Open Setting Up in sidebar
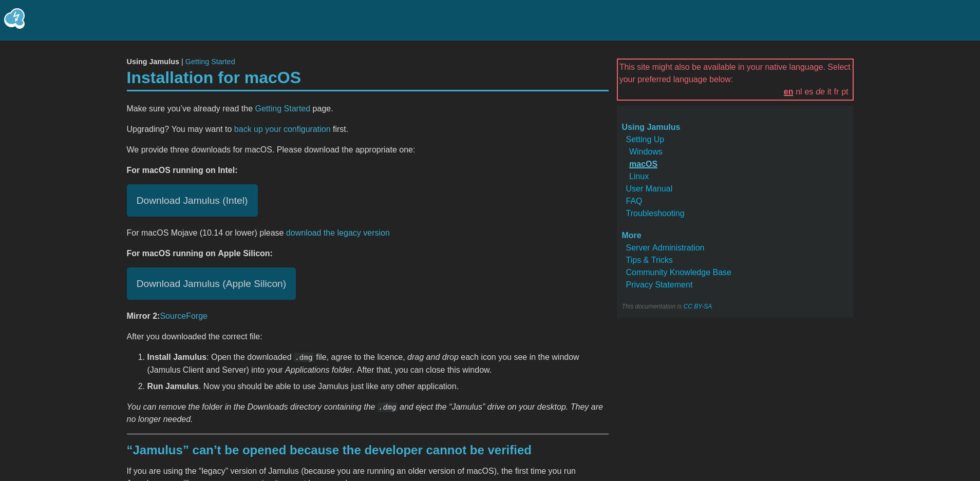Image resolution: width=980 pixels, height=481 pixels. point(645,140)
